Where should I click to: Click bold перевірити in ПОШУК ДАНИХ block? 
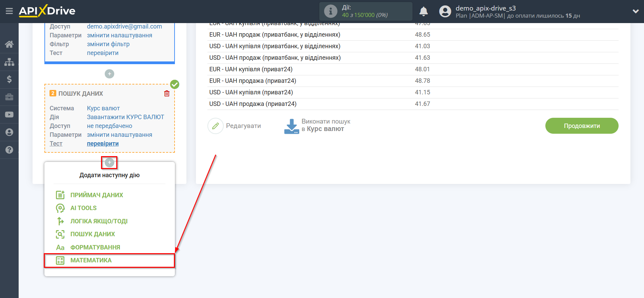point(103,144)
